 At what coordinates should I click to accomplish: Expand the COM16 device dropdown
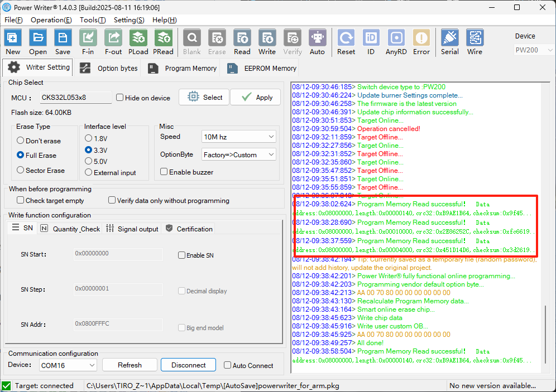click(x=68, y=365)
